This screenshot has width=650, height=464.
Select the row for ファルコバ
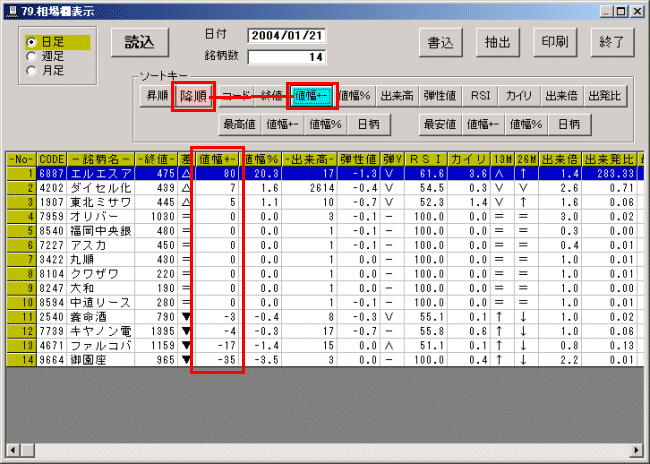(x=325, y=346)
